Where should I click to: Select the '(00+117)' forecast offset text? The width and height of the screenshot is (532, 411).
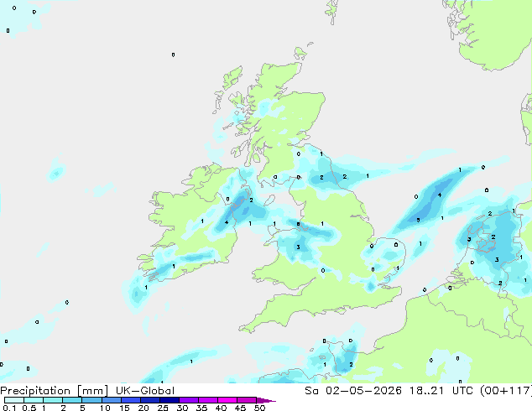coord(506,391)
